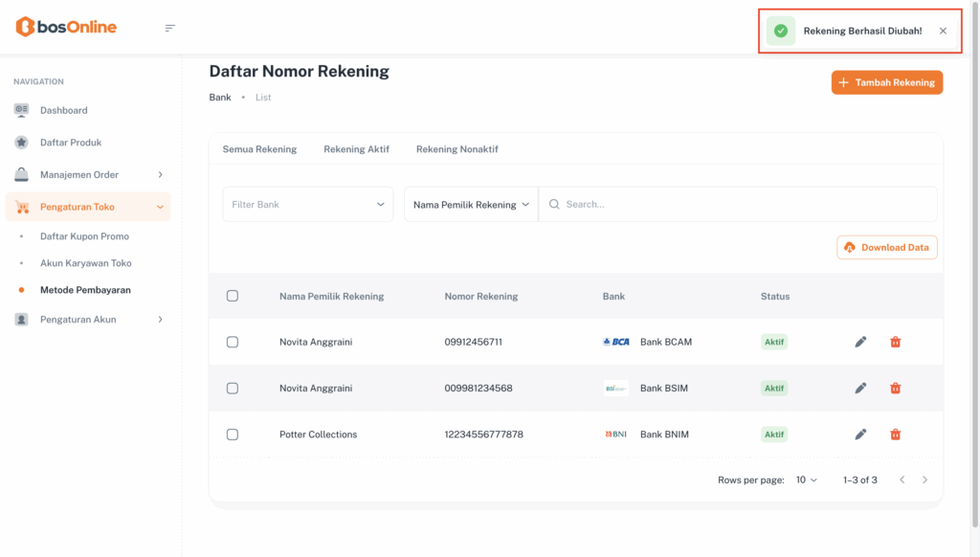Dismiss the Rekening Berhasil Diubah notification
Screen dimensions: 980x557
pyautogui.click(x=943, y=31)
